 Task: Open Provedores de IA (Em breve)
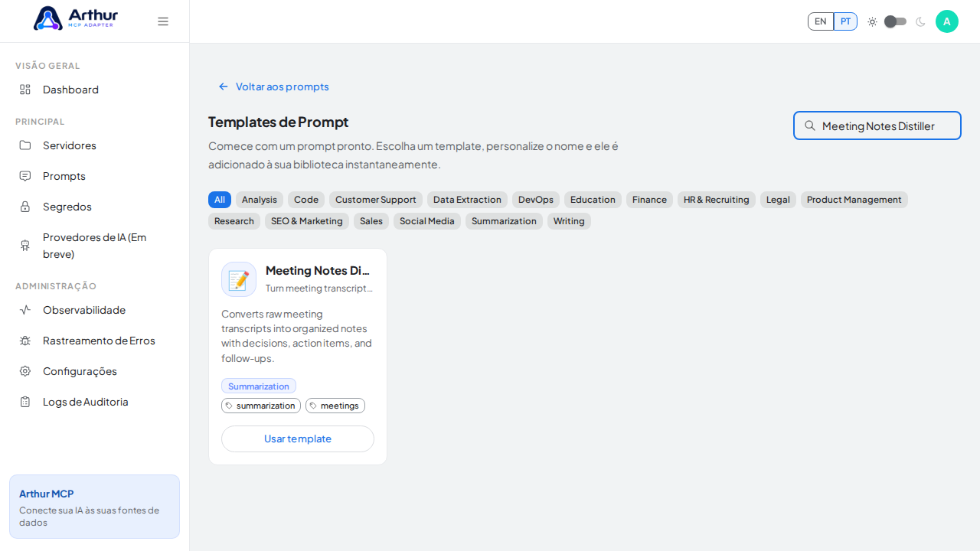tap(95, 246)
